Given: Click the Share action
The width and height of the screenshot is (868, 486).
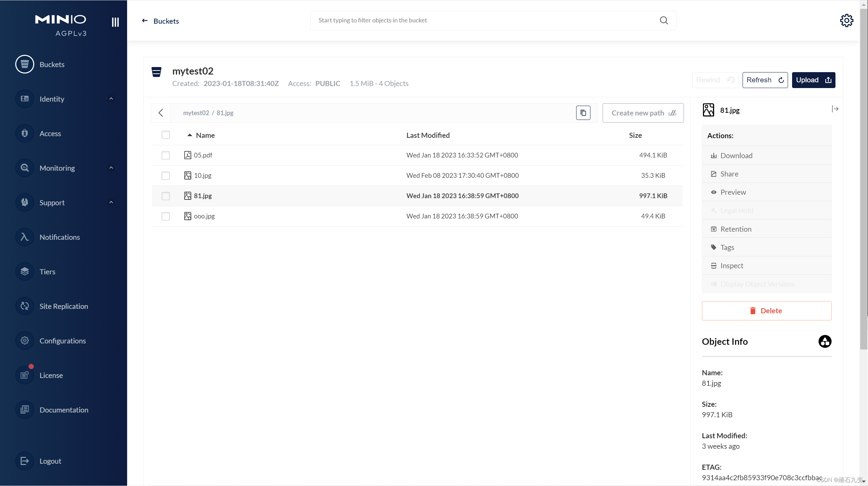Looking at the screenshot, I should pyautogui.click(x=766, y=174).
